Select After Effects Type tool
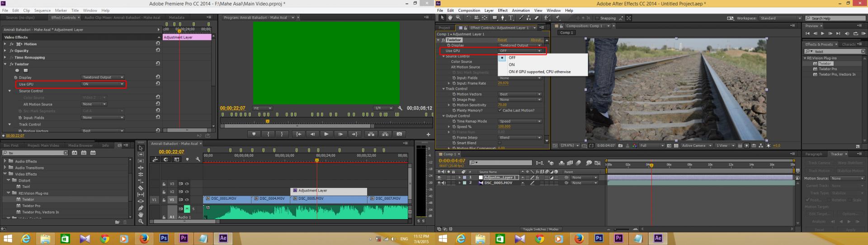 click(511, 18)
